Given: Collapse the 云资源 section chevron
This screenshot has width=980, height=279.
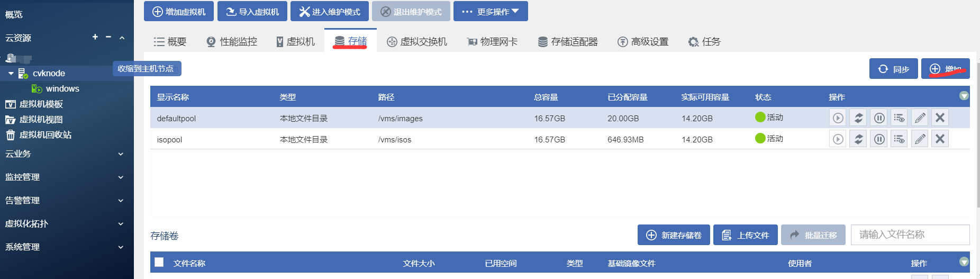Looking at the screenshot, I should 122,38.
